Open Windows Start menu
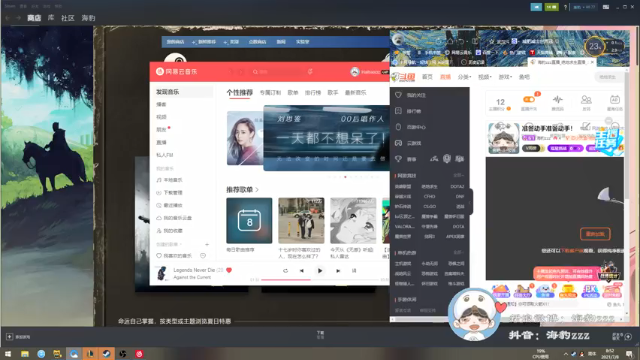This screenshot has width=640, height=360. (x=8, y=353)
